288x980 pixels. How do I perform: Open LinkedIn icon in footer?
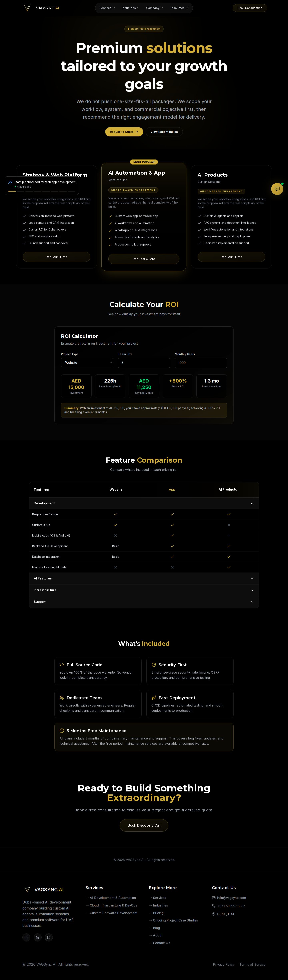point(37,937)
